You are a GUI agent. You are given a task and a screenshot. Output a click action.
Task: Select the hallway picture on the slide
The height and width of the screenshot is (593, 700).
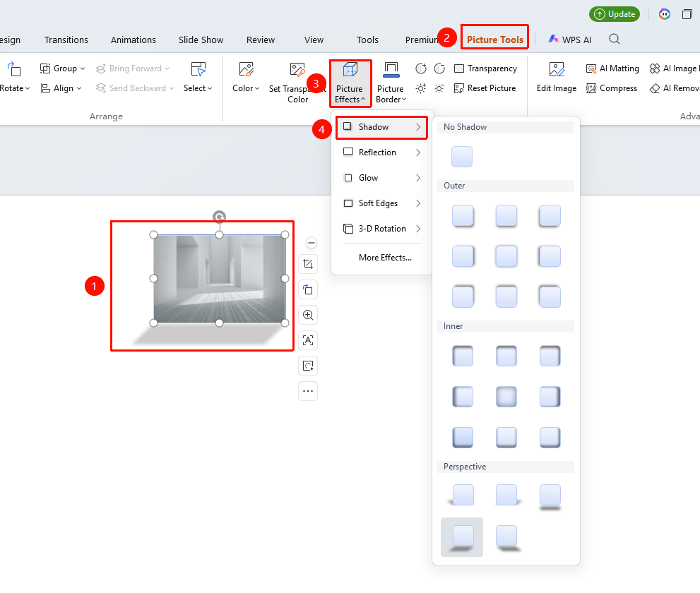(x=219, y=279)
